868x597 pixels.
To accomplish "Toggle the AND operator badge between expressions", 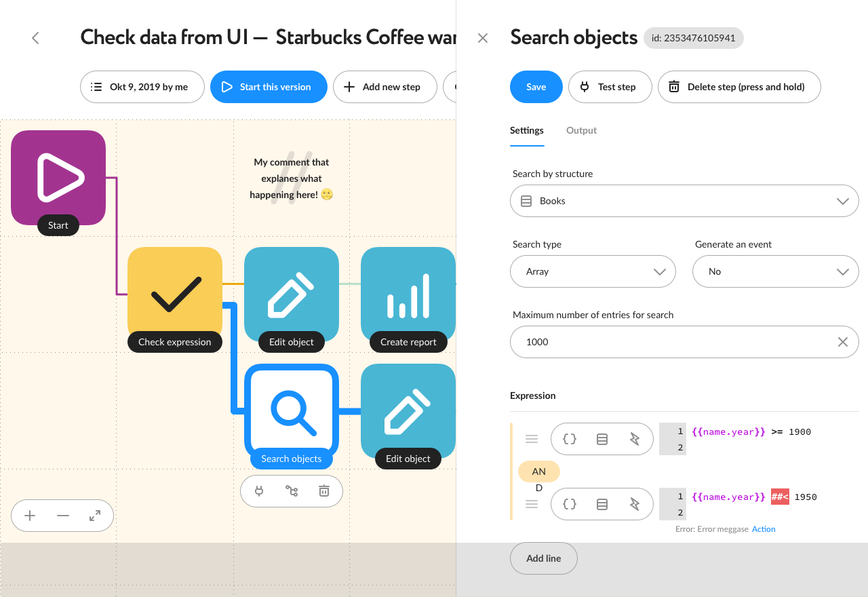I will pos(539,471).
